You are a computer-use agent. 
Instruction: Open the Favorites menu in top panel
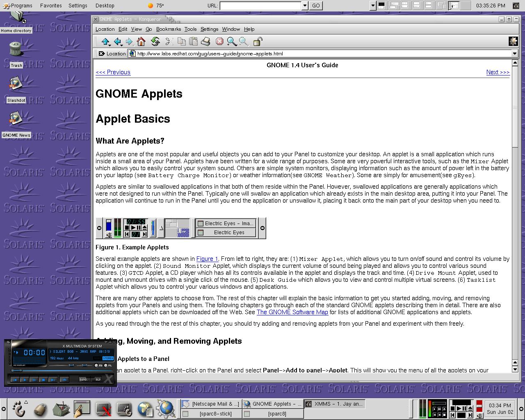point(51,6)
